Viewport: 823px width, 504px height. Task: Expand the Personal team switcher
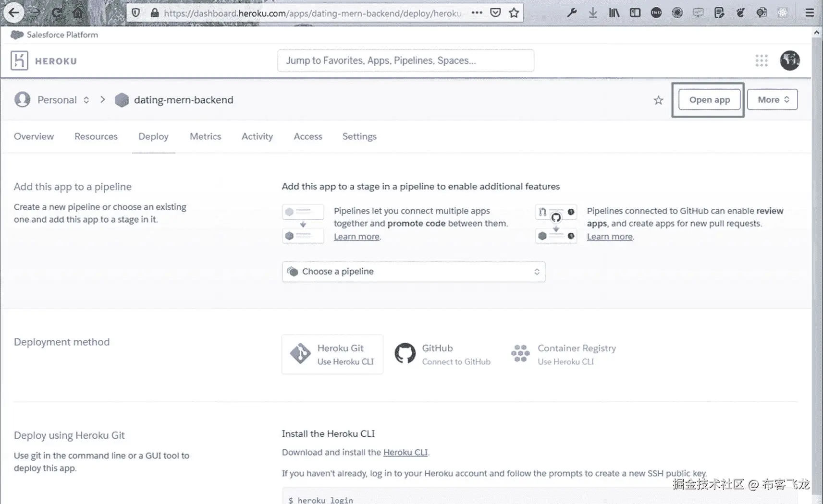point(86,100)
